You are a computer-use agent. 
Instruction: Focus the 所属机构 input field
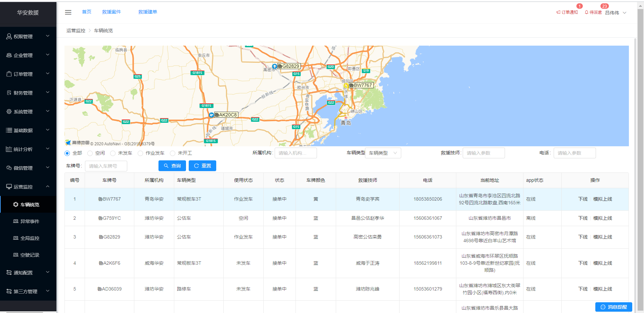(x=296, y=153)
